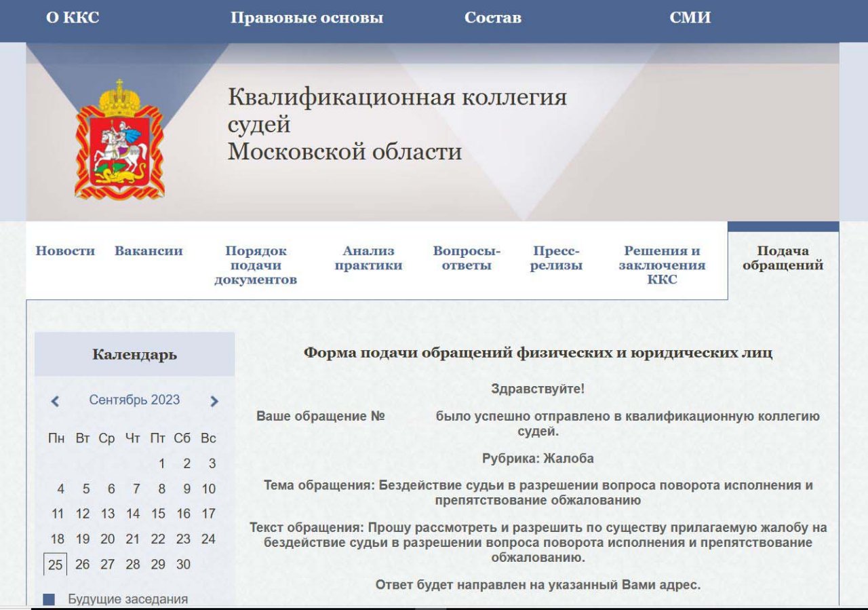Select September 1 in the calendar
This screenshot has height=610, width=868.
[161, 464]
